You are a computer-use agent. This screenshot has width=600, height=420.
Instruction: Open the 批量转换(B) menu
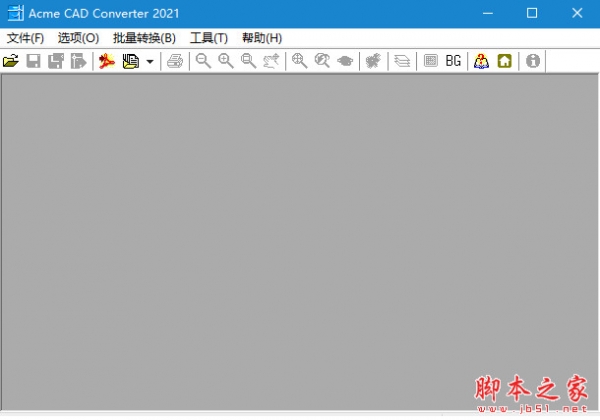pyautogui.click(x=144, y=38)
